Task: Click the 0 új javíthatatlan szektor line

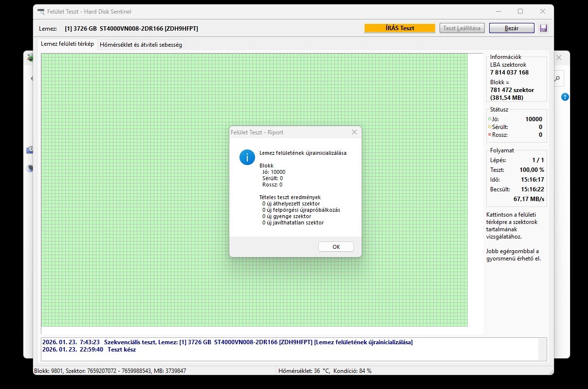Action: pyautogui.click(x=293, y=222)
